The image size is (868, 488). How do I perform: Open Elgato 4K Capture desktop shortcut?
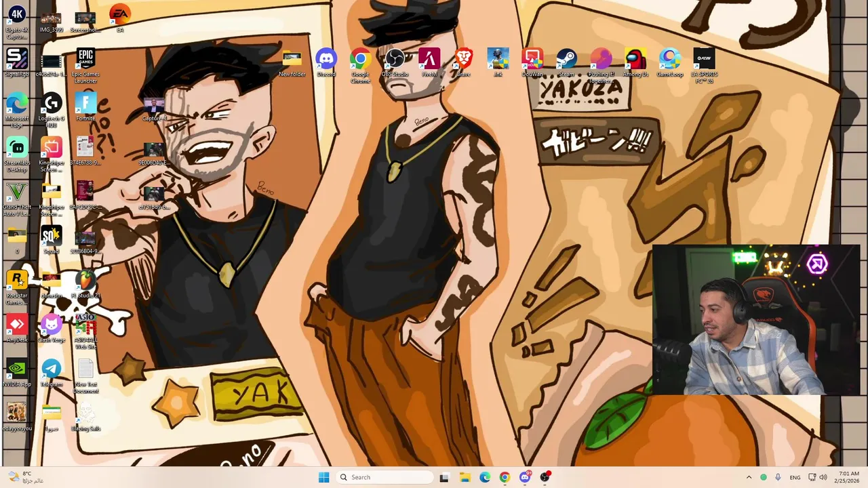(17, 20)
